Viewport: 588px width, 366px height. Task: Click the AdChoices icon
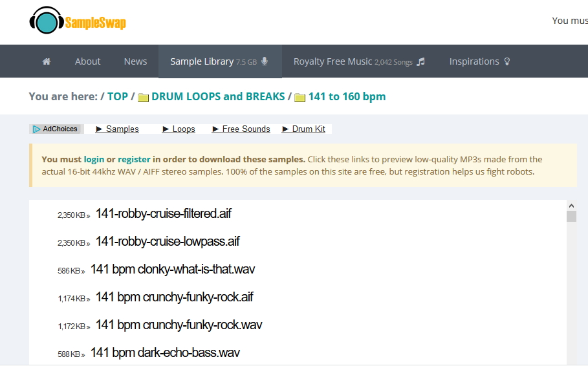pyautogui.click(x=37, y=129)
